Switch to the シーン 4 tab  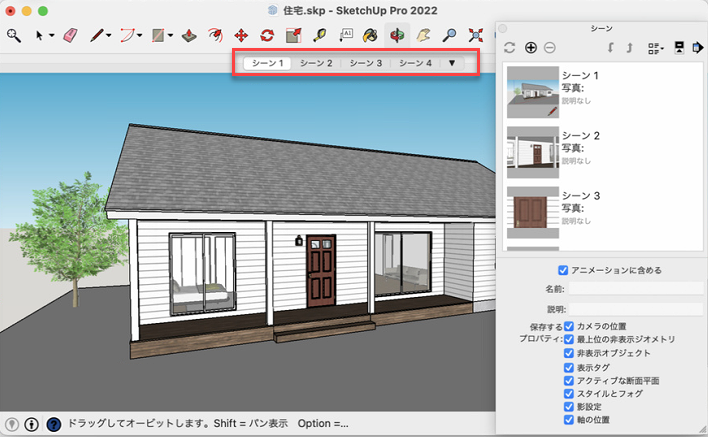tap(415, 63)
